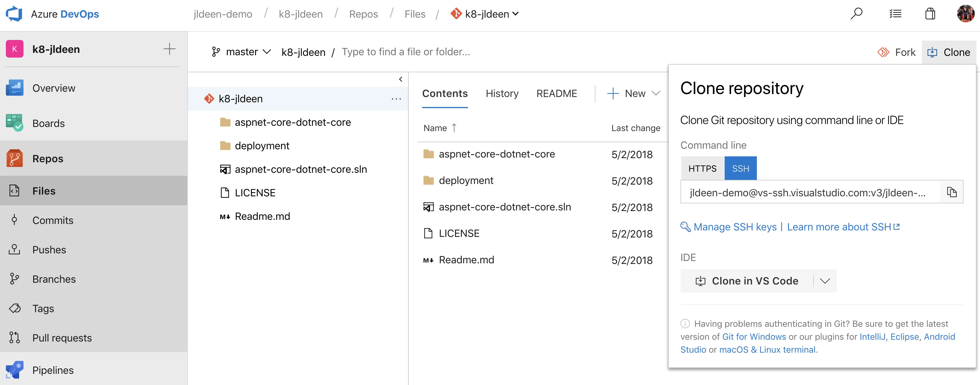Click the Overview icon in sidebar
Screen dimensions: 980x385
(14, 88)
